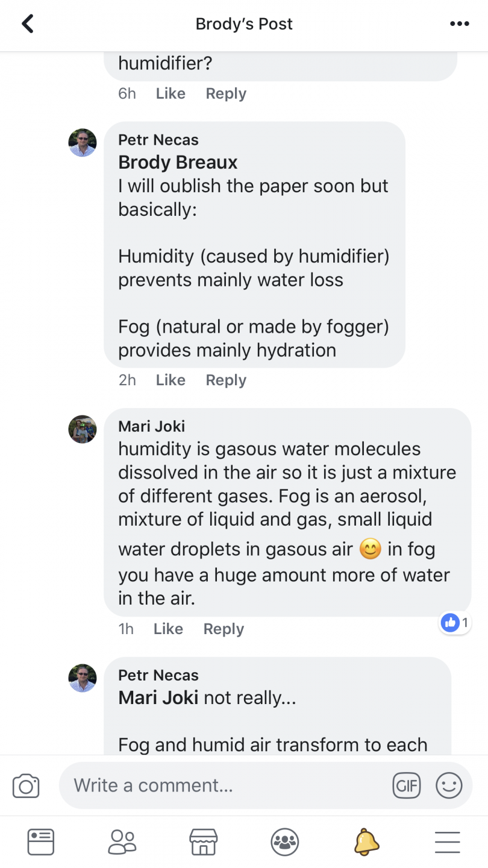
Task: Tap the thumbs-up reaction count on Mari's comment
Action: tap(455, 623)
